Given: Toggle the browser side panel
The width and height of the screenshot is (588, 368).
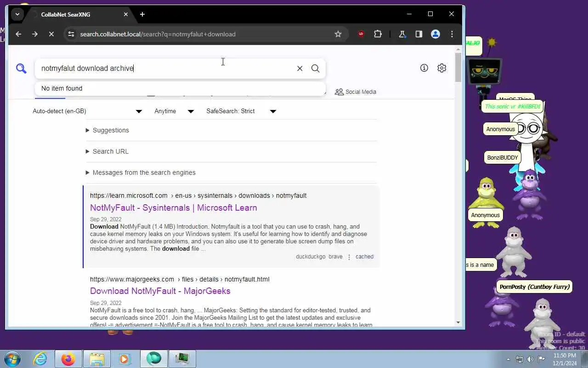Looking at the screenshot, I should [x=418, y=34].
